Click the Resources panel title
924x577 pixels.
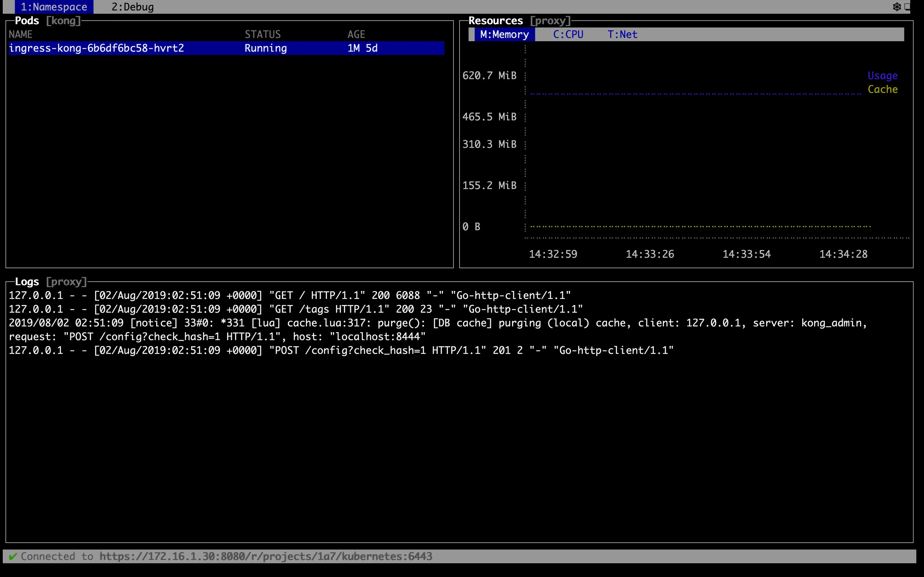[495, 21]
